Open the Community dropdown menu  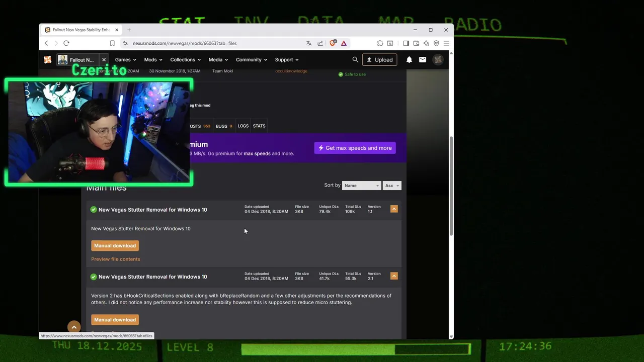click(x=252, y=60)
